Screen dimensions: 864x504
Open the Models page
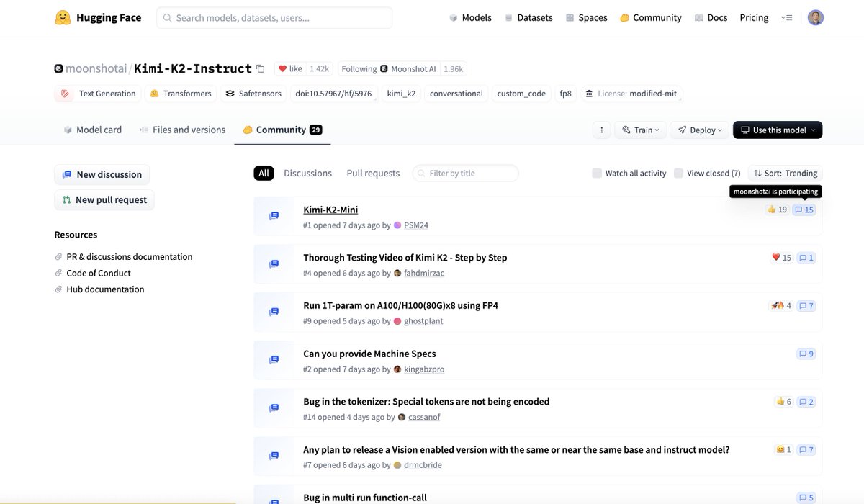click(470, 17)
